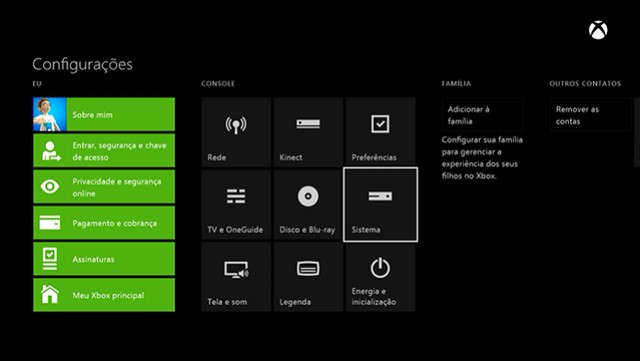This screenshot has height=361, width=640.
Task: Select Remover as contas
Action: pyautogui.click(x=590, y=115)
